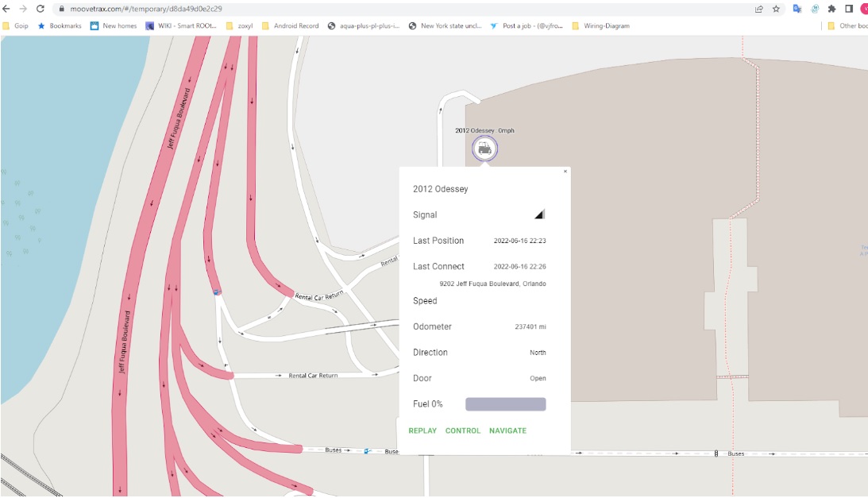Close the vehicle info popup
868x498 pixels.
565,172
